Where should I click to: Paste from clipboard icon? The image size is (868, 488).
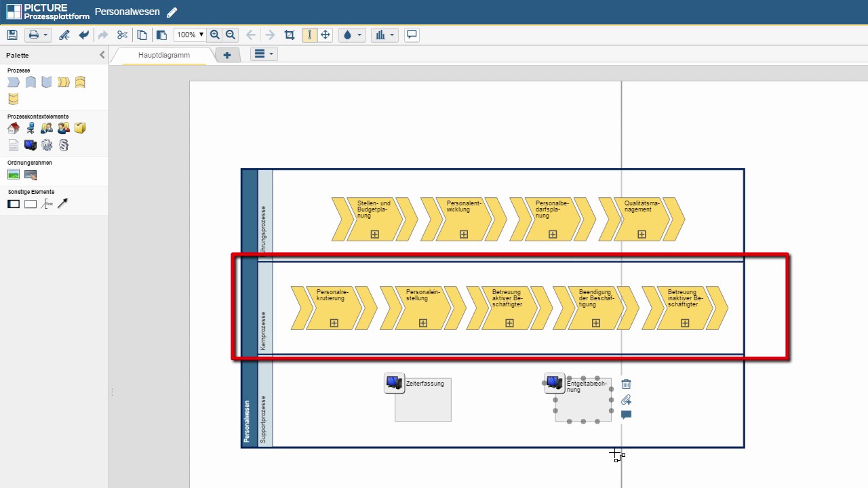coord(161,35)
